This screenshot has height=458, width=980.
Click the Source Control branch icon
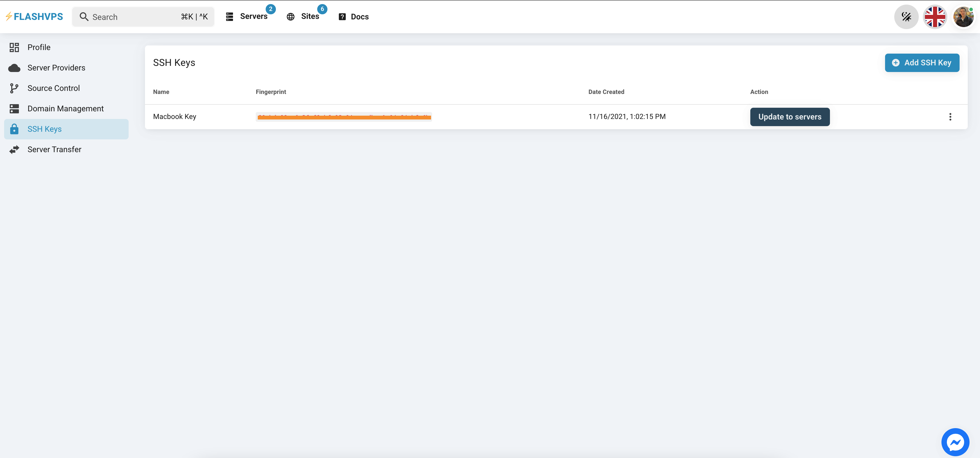tap(14, 88)
